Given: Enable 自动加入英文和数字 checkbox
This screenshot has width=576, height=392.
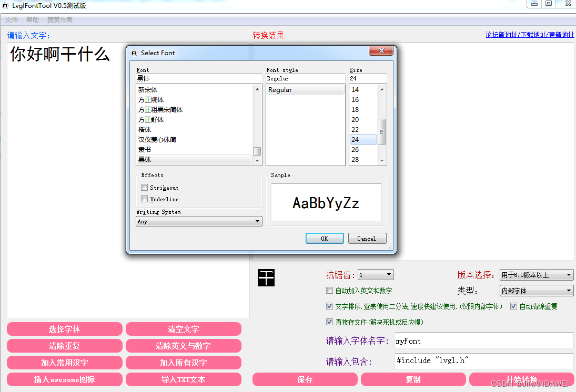Looking at the screenshot, I should click(329, 291).
